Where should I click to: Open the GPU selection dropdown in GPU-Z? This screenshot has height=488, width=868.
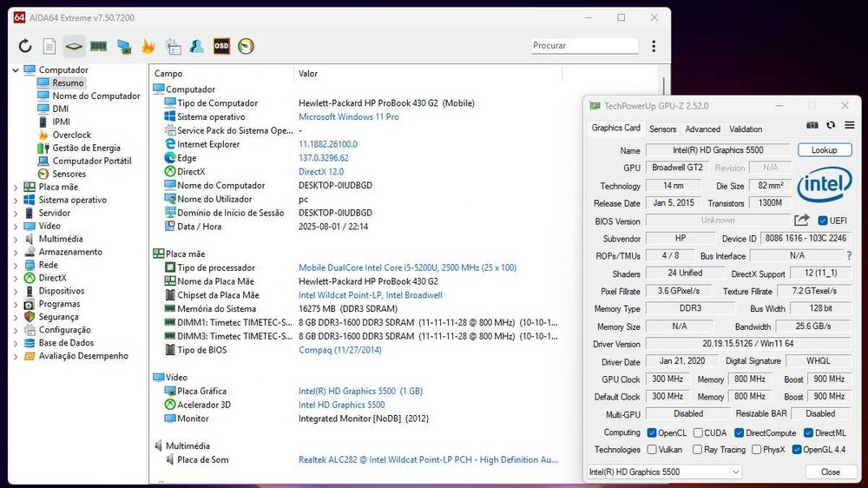pyautogui.click(x=664, y=472)
